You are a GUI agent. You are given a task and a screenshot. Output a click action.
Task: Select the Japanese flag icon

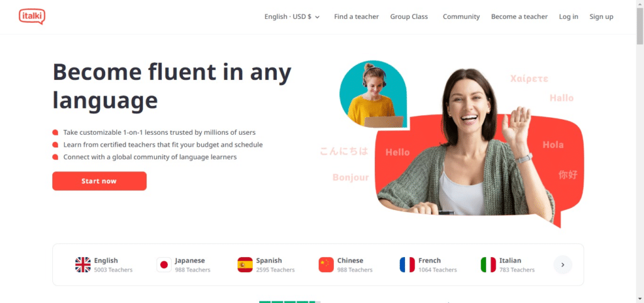[164, 265]
